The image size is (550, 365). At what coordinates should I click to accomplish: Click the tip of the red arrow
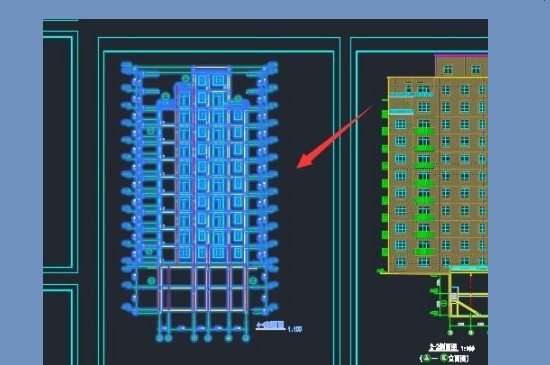pyautogui.click(x=298, y=167)
